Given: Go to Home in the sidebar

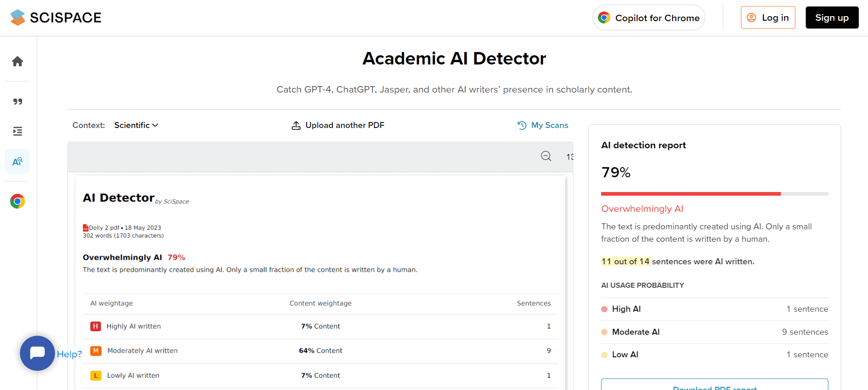Looking at the screenshot, I should coord(18,61).
